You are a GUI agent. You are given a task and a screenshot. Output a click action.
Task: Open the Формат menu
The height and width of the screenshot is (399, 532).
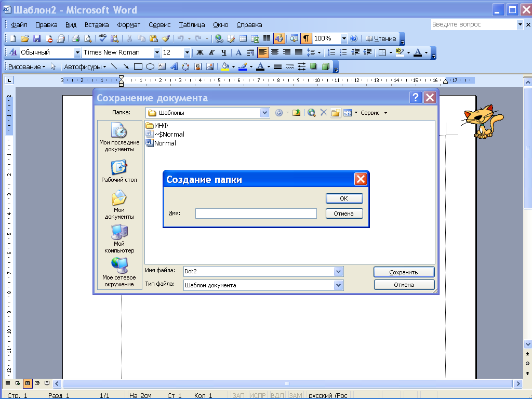(129, 25)
